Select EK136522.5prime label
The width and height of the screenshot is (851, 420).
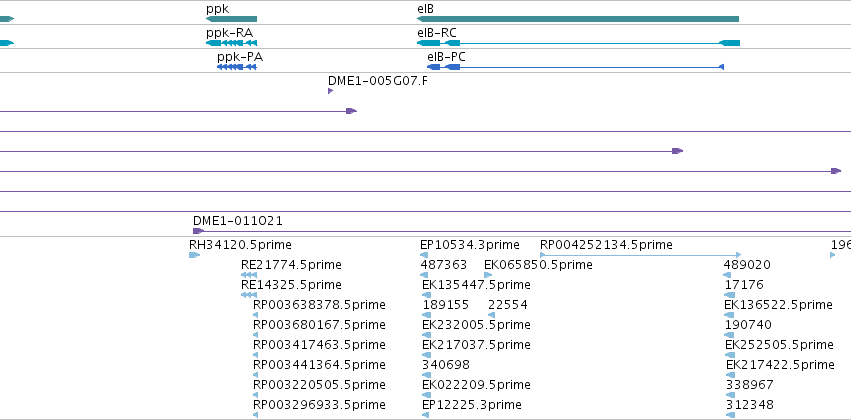tap(778, 305)
